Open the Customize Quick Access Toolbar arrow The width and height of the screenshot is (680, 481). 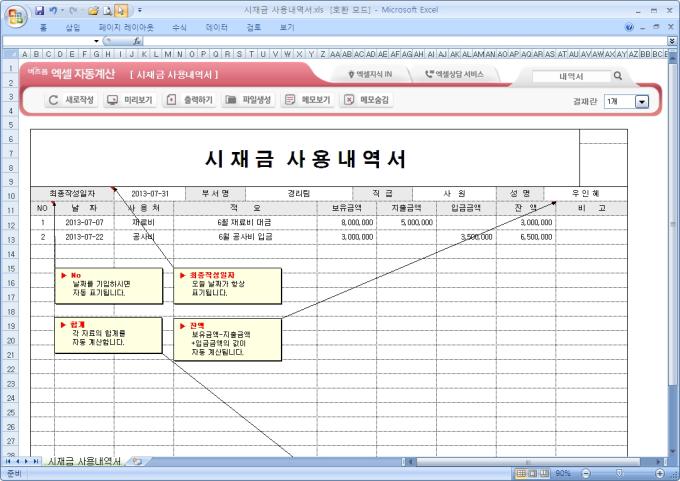tap(140, 10)
